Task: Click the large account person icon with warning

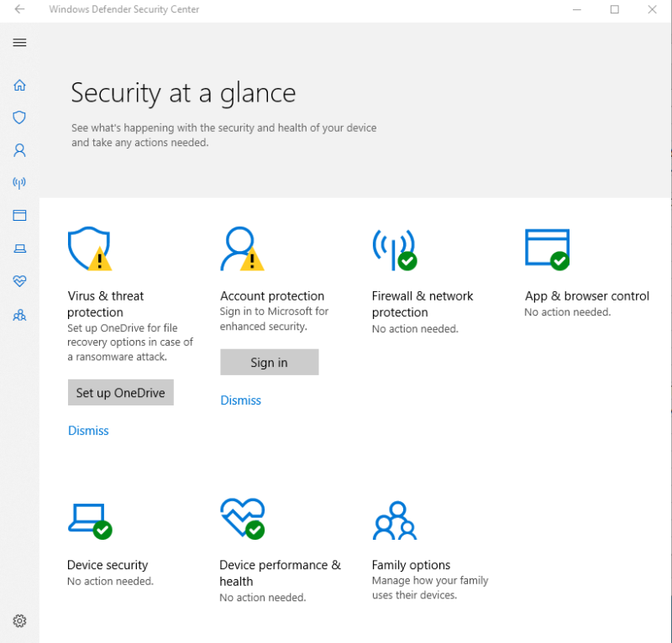Action: 242,248
